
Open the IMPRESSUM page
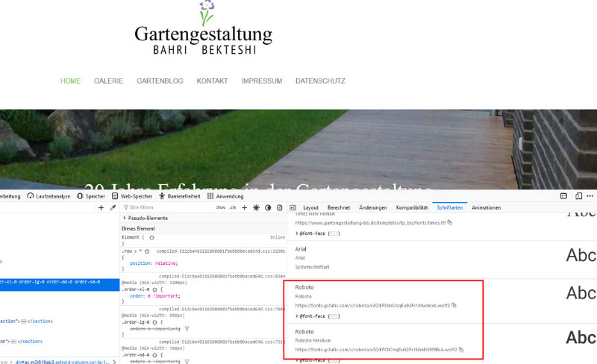(x=262, y=81)
